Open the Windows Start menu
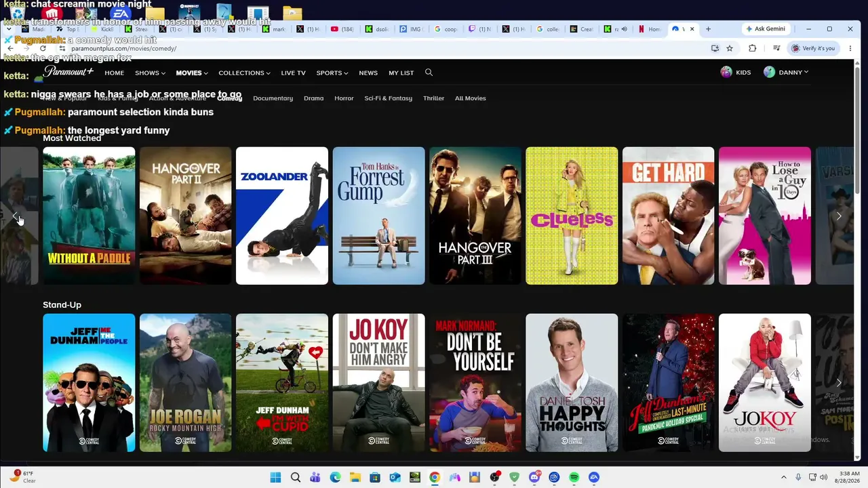Viewport: 868px width, 488px height. [275, 477]
